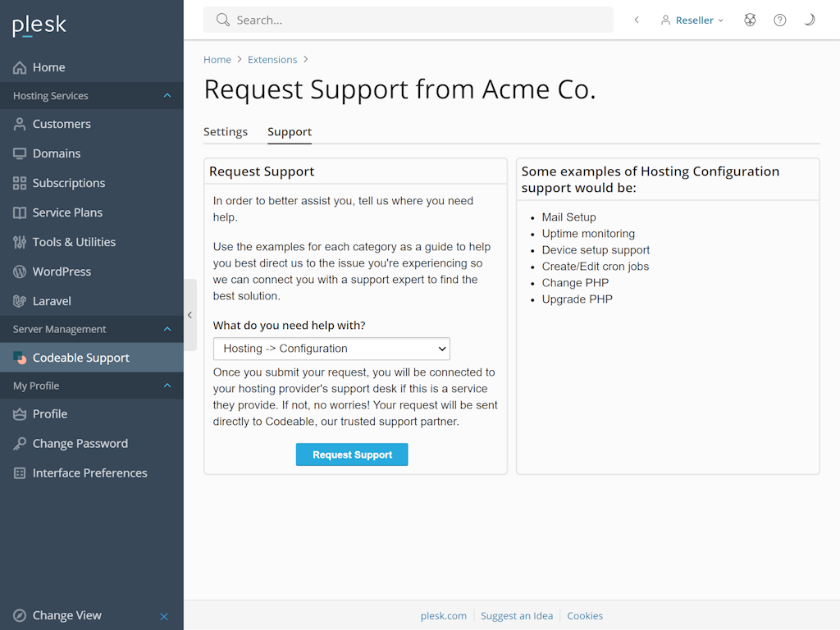
Task: Click the Service Plans book icon
Action: click(20, 212)
